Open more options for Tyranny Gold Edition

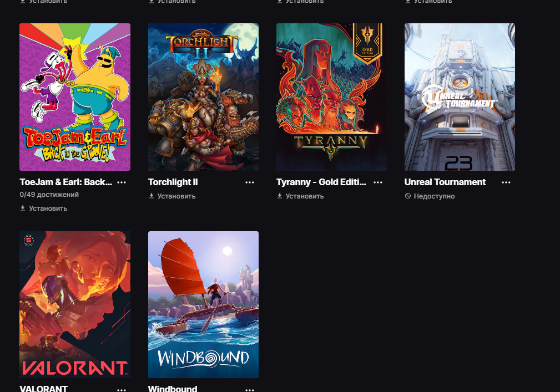[x=378, y=182]
